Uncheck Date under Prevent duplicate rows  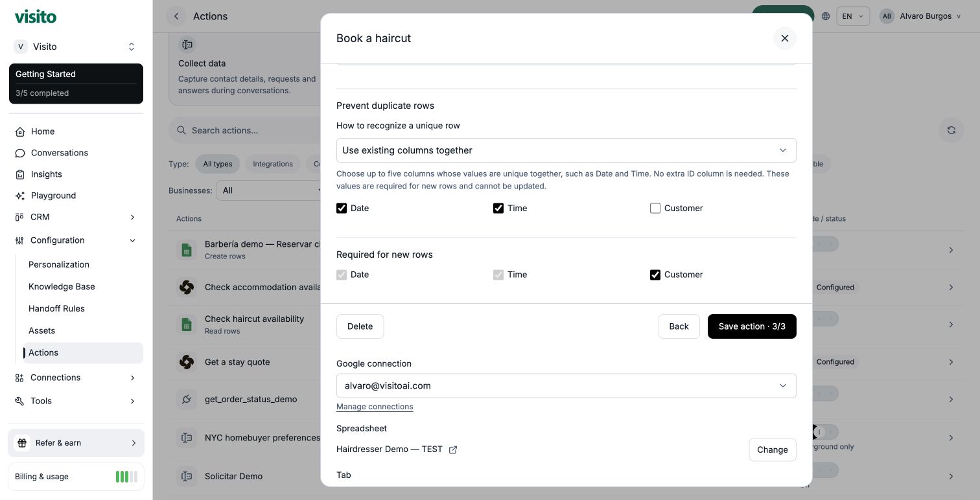(342, 208)
